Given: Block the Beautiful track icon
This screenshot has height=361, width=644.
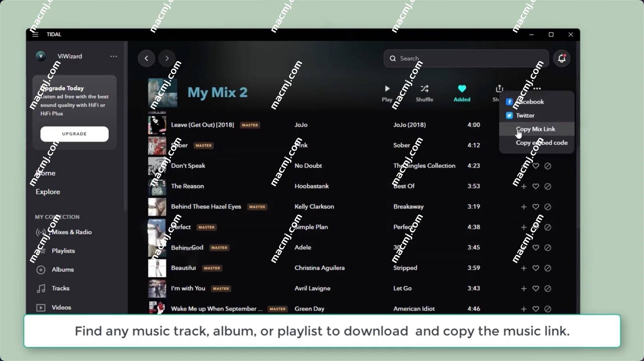Looking at the screenshot, I should [x=548, y=268].
